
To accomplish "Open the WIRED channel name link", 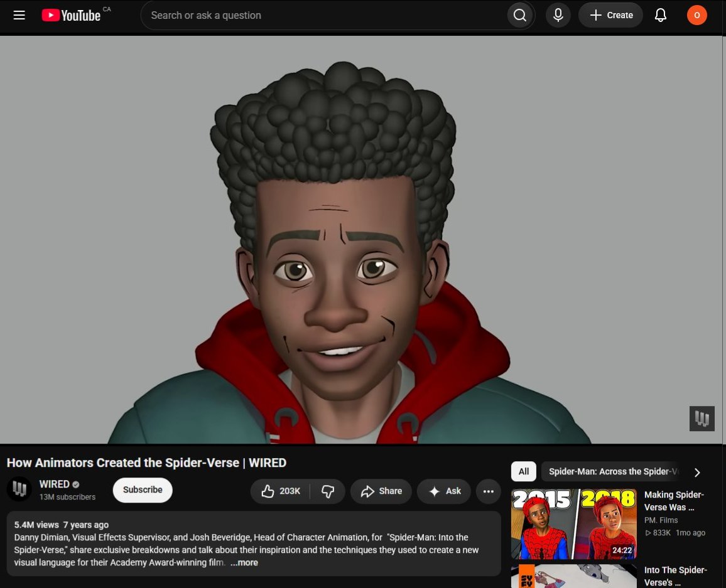I will (54, 484).
